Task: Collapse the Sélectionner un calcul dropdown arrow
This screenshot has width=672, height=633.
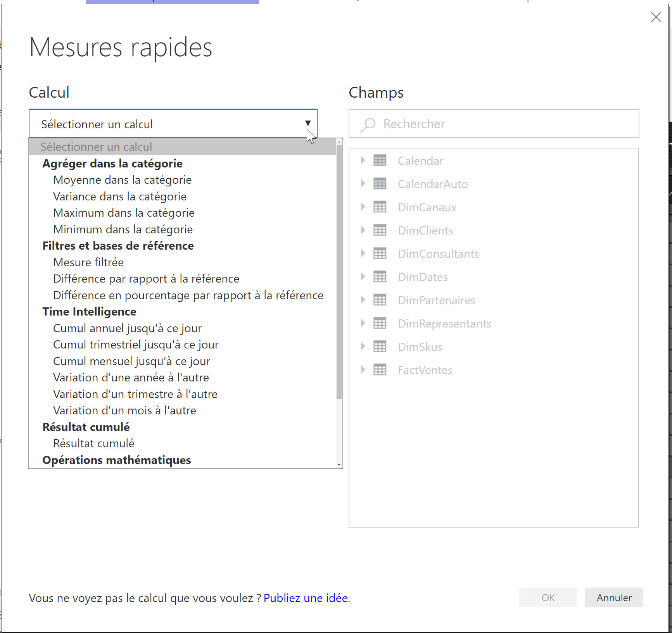Action: (308, 124)
